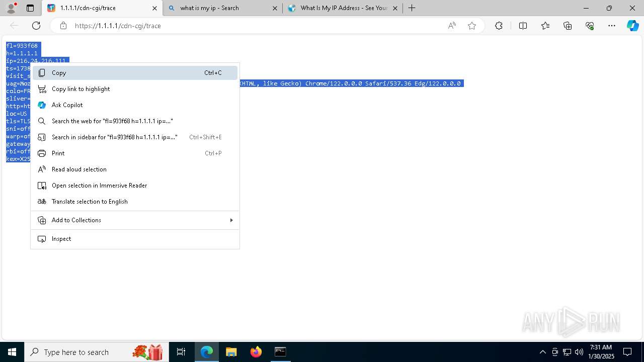Image resolution: width=644 pixels, height=362 pixels.
Task: Open the browser profile icon
Action: [11, 8]
